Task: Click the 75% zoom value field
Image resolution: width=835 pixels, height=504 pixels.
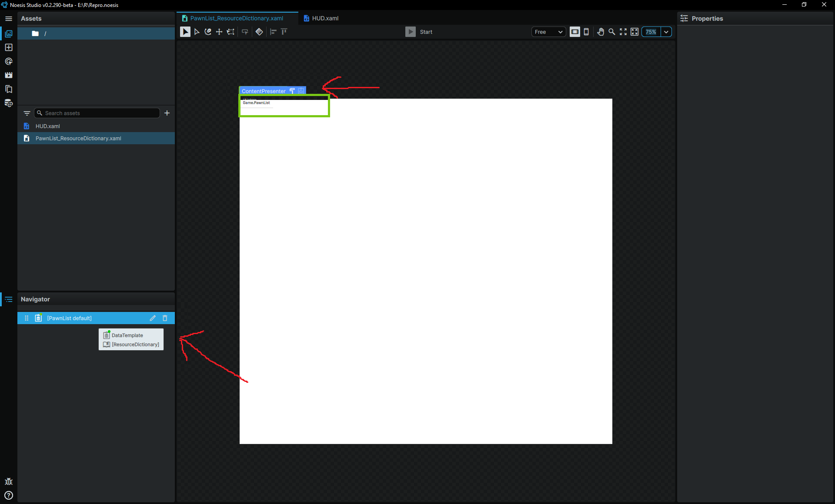Action: pyautogui.click(x=651, y=32)
